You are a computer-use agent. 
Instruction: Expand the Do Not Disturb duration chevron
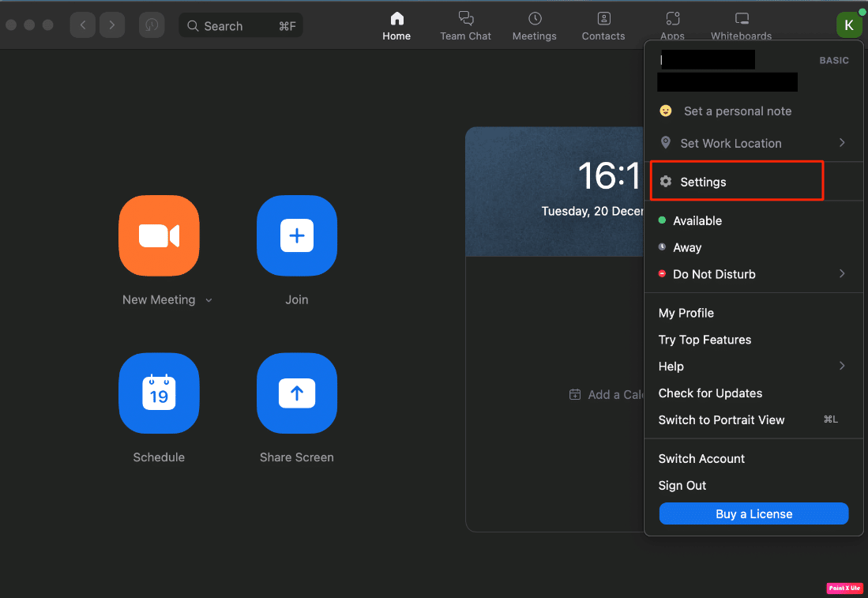tap(842, 273)
